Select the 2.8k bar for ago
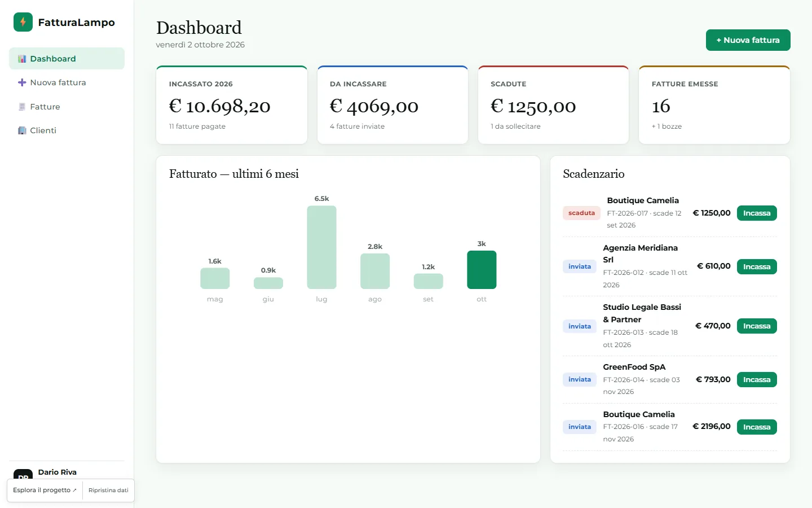 pos(375,271)
